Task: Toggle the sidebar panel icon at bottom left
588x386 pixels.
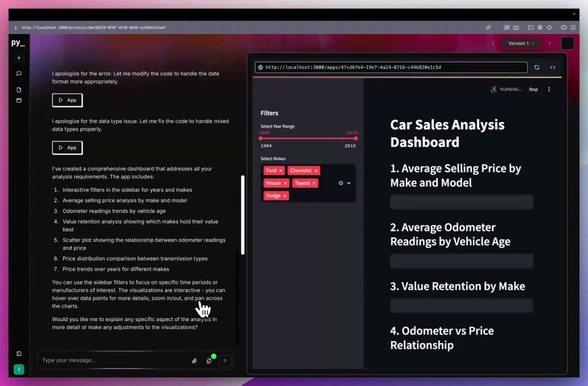Action: [19, 353]
